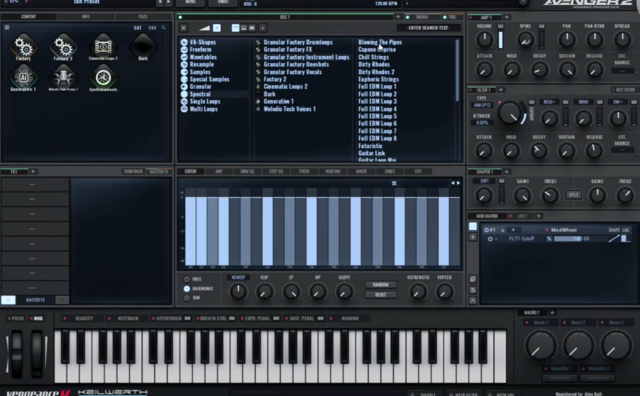640x396 pixels.
Task: Click the Undo button at top
Action: pos(223,3)
